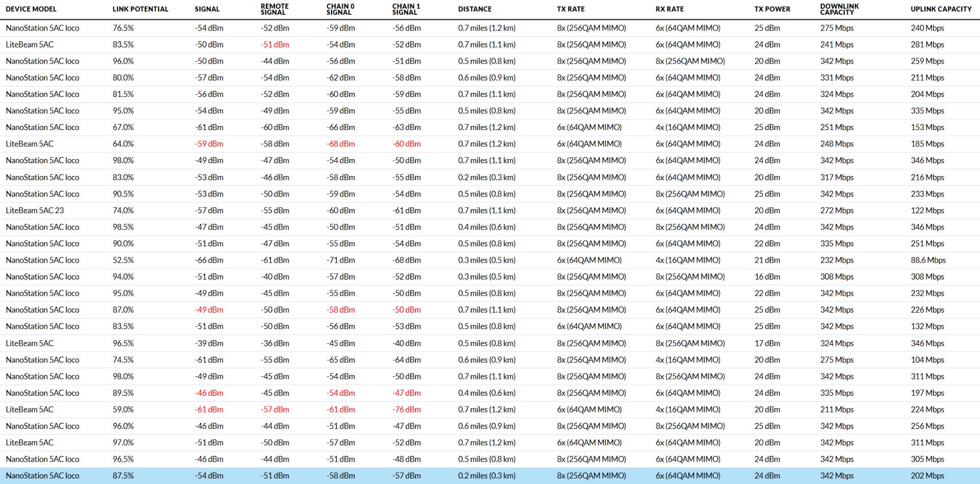
Task: Click the 272 Mbps downlink capacity value
Action: (837, 211)
